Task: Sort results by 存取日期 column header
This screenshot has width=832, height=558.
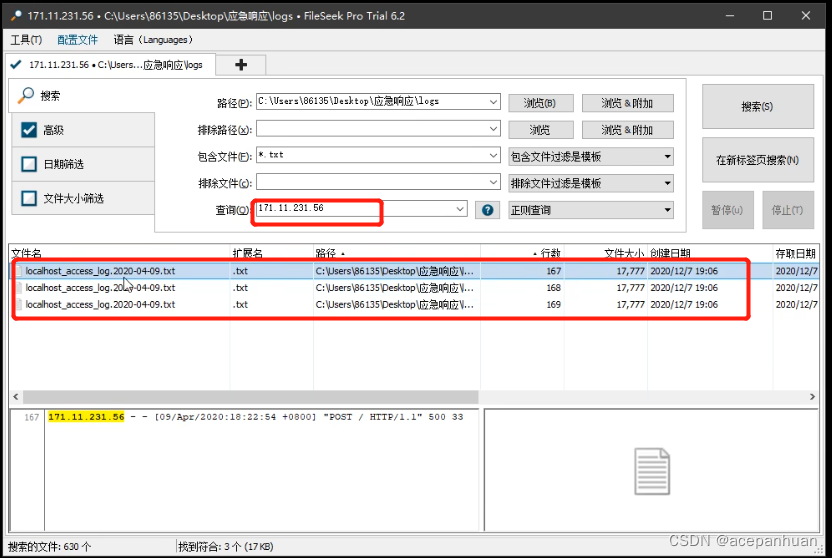Action: point(796,253)
